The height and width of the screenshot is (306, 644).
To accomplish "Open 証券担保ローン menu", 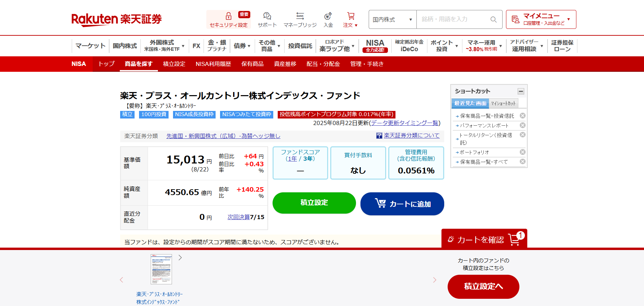I will pos(562,46).
